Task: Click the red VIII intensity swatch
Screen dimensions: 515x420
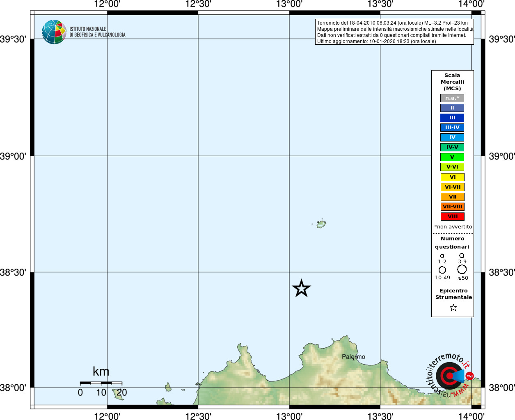Action: [x=453, y=217]
